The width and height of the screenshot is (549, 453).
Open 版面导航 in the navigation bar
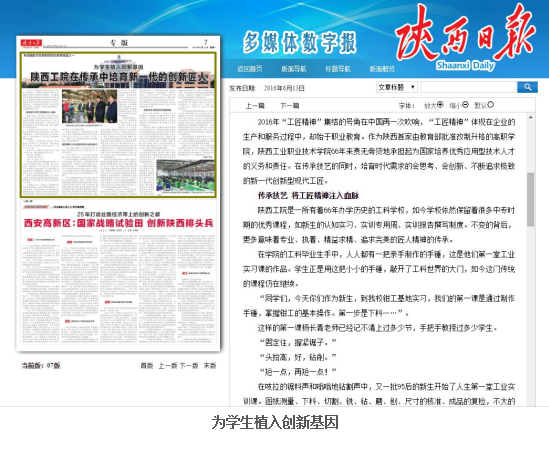tap(294, 69)
